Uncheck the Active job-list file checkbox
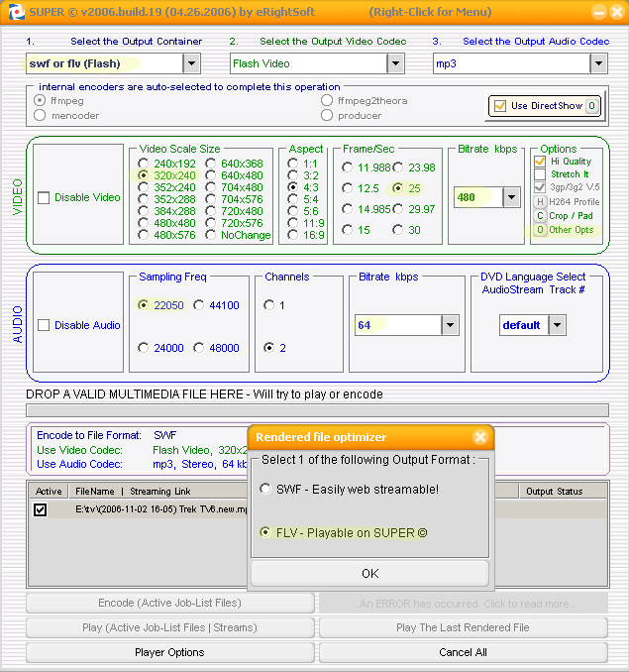The image size is (629, 672). tap(41, 509)
